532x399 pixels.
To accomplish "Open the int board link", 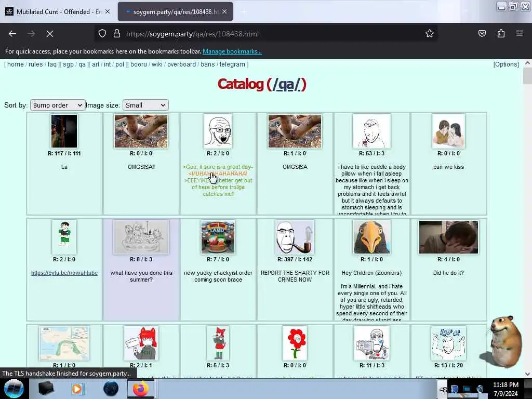I will pyautogui.click(x=107, y=64).
